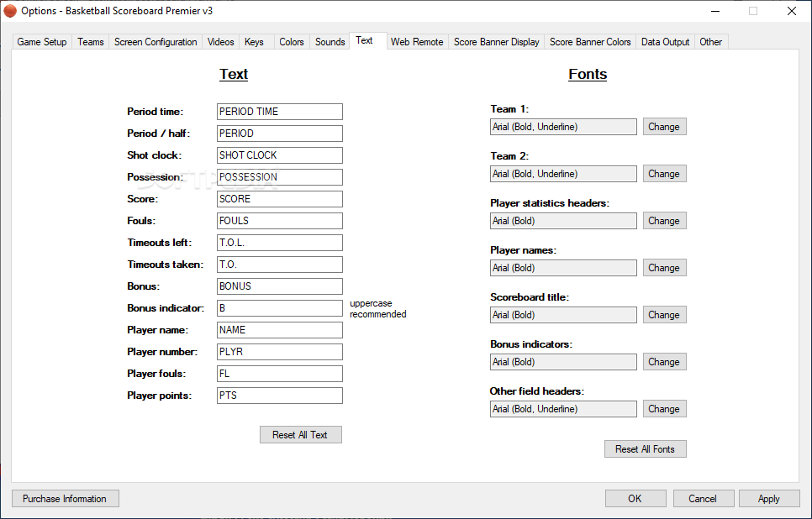Click the Bonus indicator field

coord(280,308)
